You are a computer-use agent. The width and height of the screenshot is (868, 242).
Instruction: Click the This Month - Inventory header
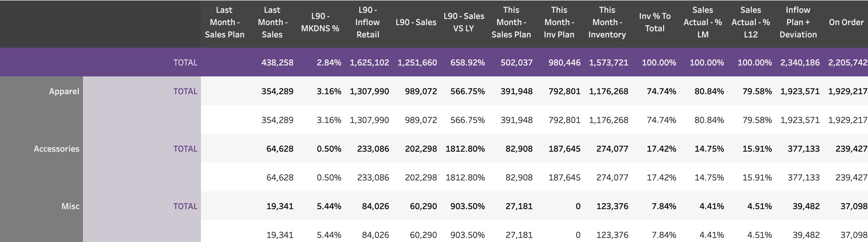pyautogui.click(x=607, y=22)
